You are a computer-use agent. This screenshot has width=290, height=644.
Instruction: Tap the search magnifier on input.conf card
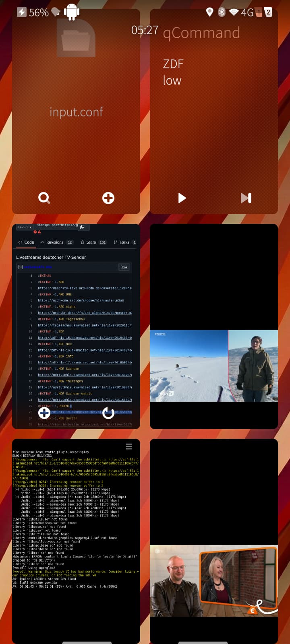click(44, 198)
